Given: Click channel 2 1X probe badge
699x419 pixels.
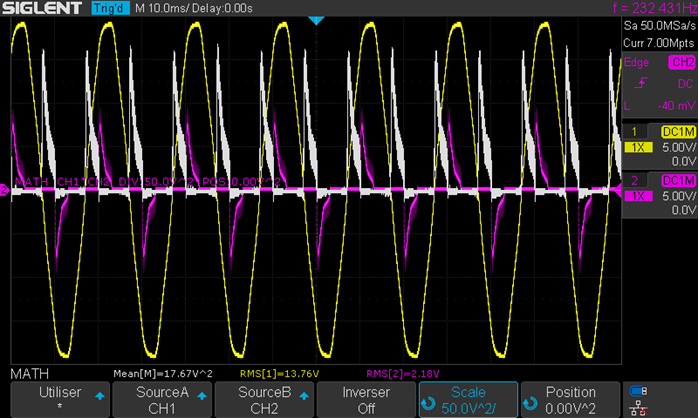Looking at the screenshot, I should [638, 196].
